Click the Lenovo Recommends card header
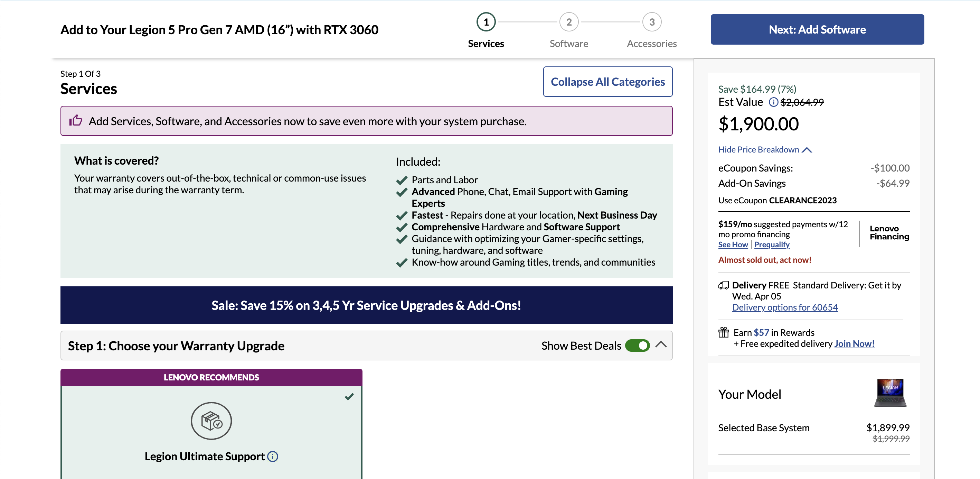Viewport: 980px width, 479px height. pos(211,377)
